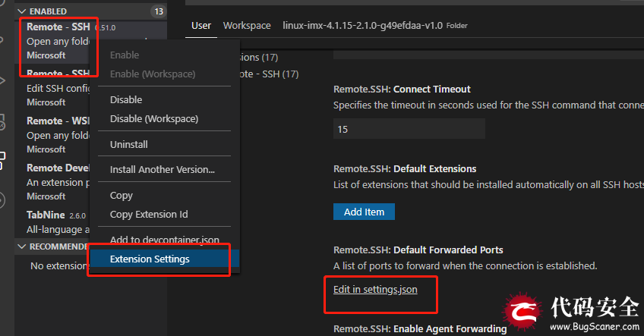Choose Disable in the context menu

[x=126, y=99]
